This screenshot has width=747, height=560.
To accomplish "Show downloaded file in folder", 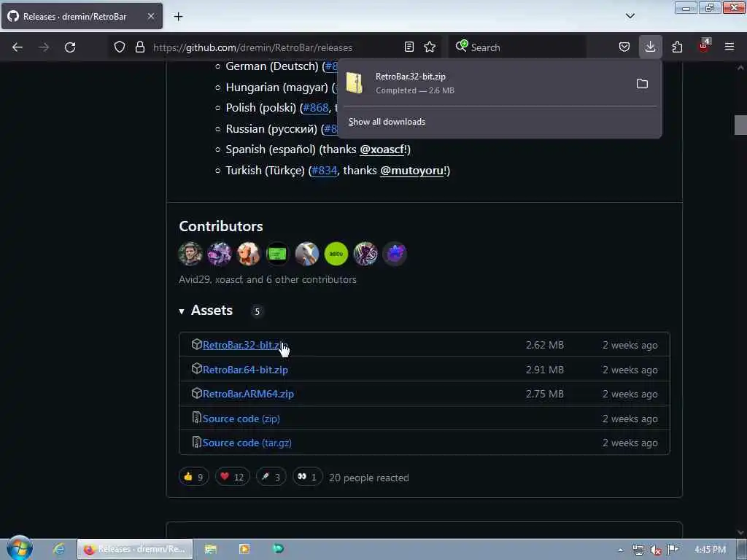I will [x=642, y=84].
